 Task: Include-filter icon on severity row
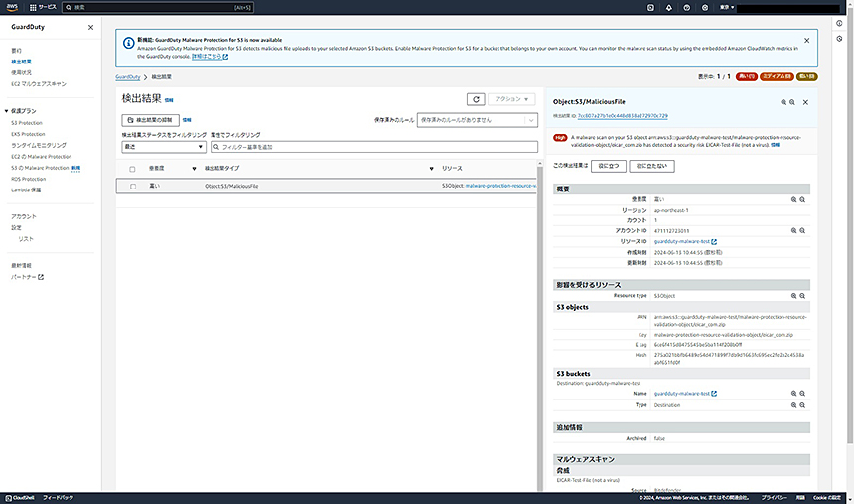[x=793, y=199]
